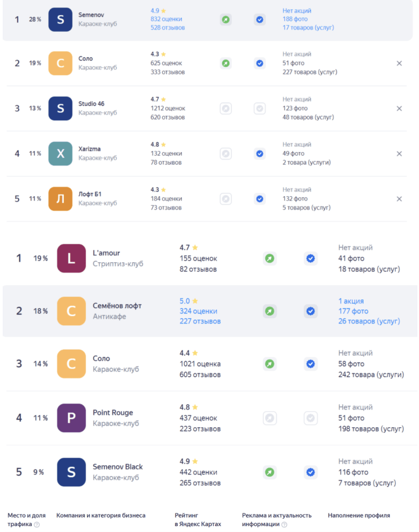
Task: Open Semenov's 188 фото link
Action: (x=294, y=19)
